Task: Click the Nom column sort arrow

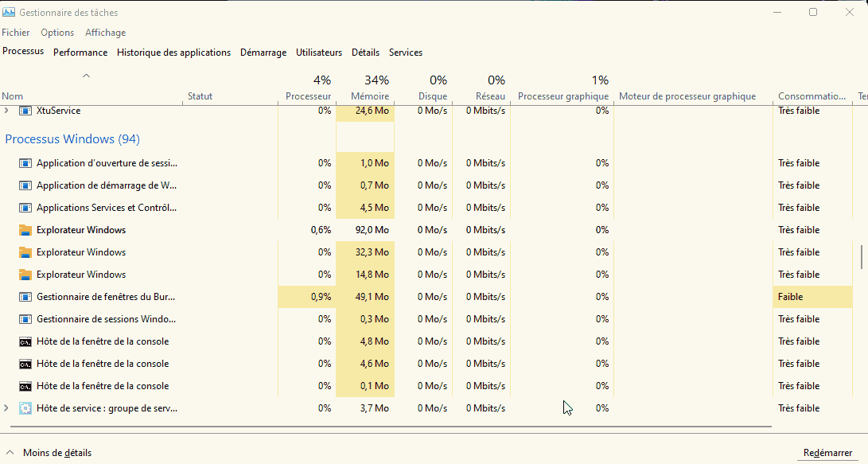Action: click(87, 76)
